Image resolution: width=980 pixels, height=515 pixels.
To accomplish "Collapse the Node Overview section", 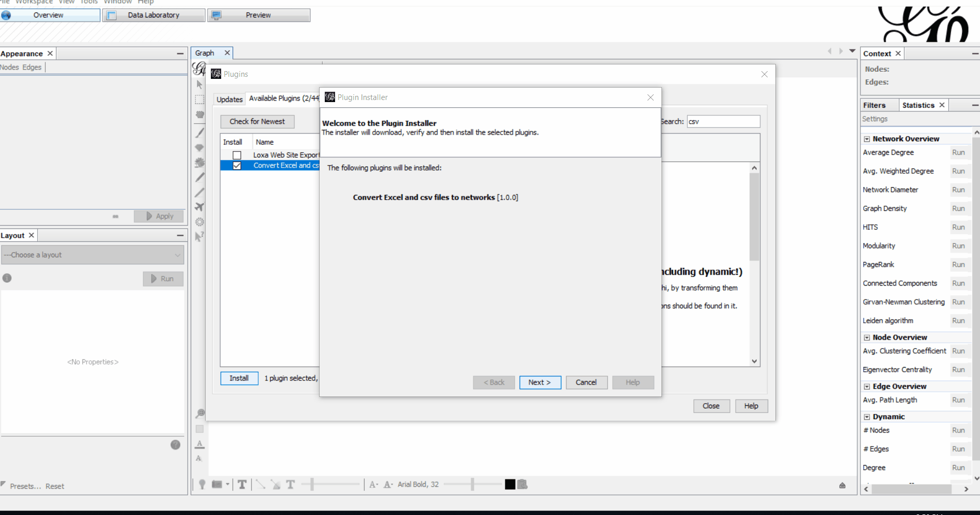I will coord(867,338).
